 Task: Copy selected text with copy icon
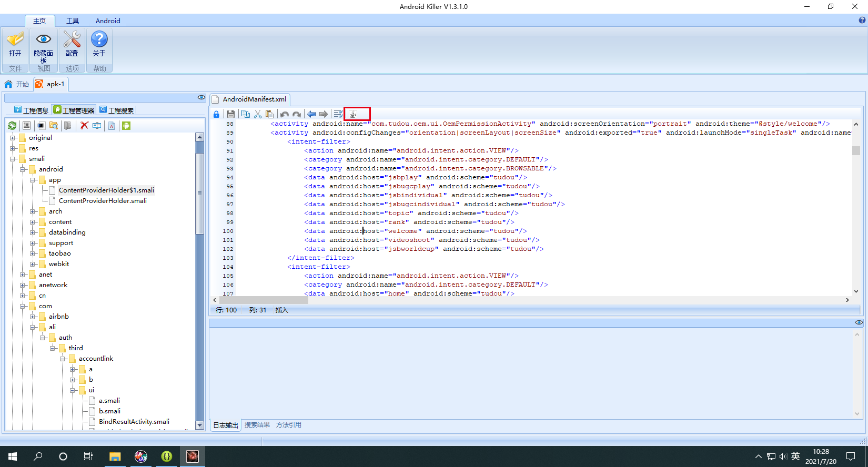(246, 114)
